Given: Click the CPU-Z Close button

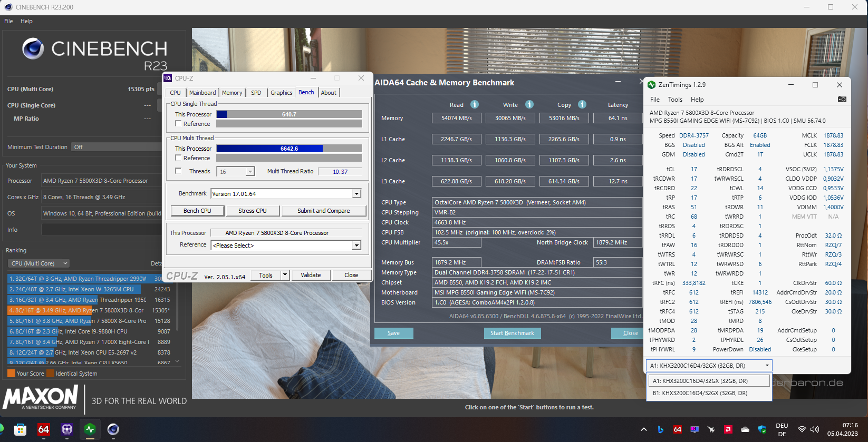Looking at the screenshot, I should [x=351, y=275].
